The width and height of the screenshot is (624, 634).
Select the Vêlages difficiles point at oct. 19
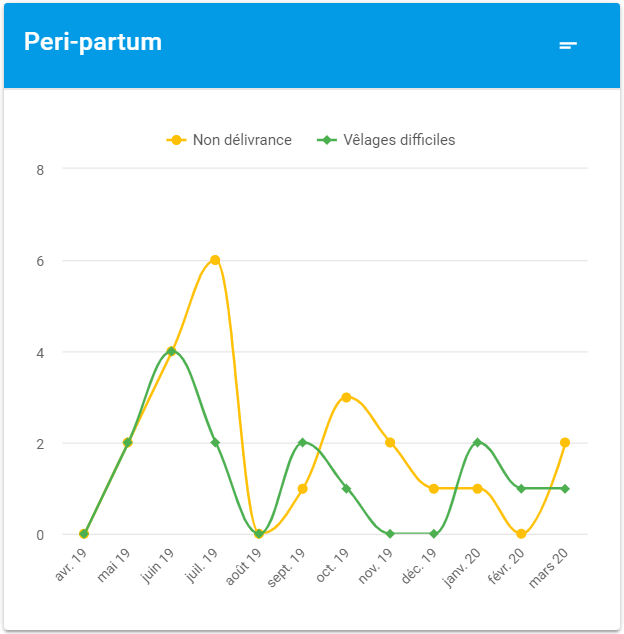pos(346,489)
